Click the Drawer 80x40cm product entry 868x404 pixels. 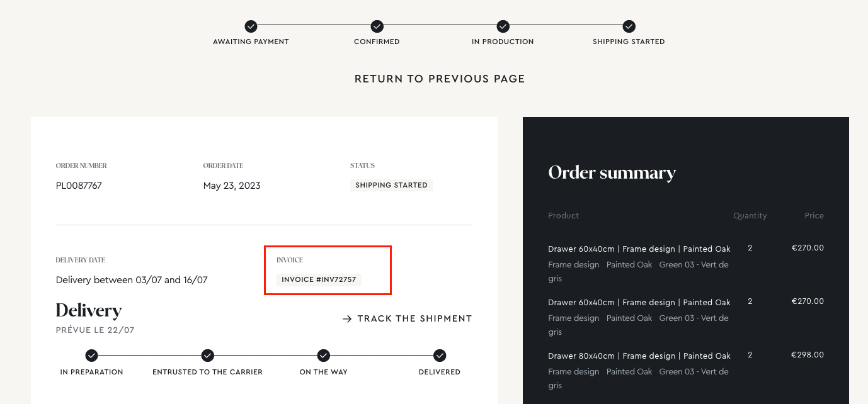[x=639, y=356]
